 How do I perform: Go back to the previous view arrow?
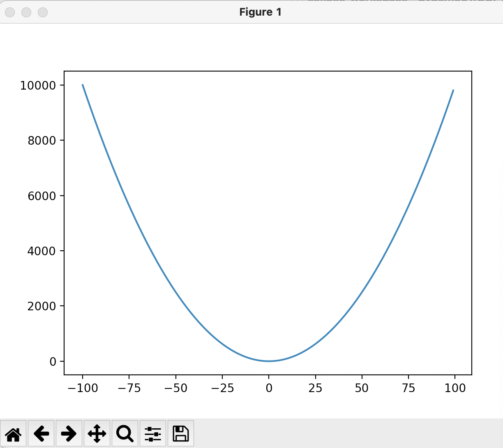pyautogui.click(x=41, y=433)
